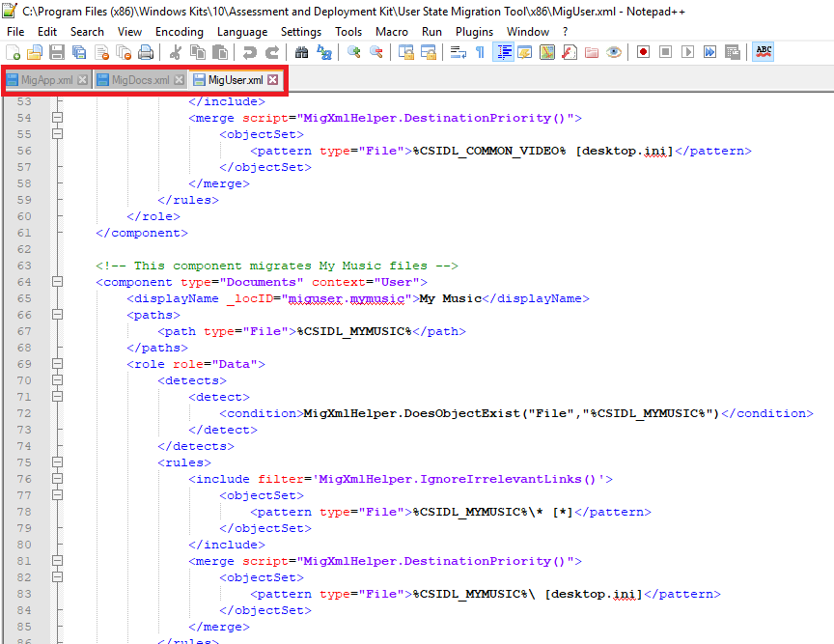This screenshot has width=834, height=644.
Task: Collapse the objectSet fold at line 77
Action: coord(58,495)
